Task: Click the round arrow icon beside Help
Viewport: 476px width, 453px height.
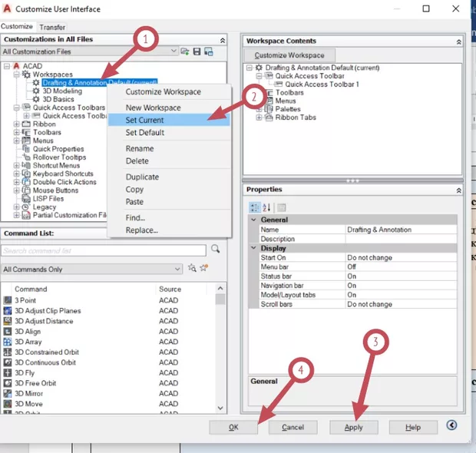Action: tap(451, 426)
